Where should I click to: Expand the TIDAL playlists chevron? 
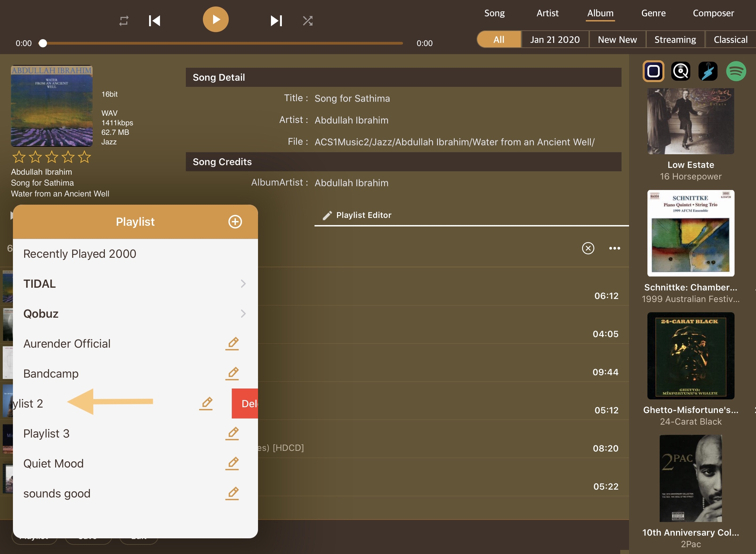coord(243,284)
